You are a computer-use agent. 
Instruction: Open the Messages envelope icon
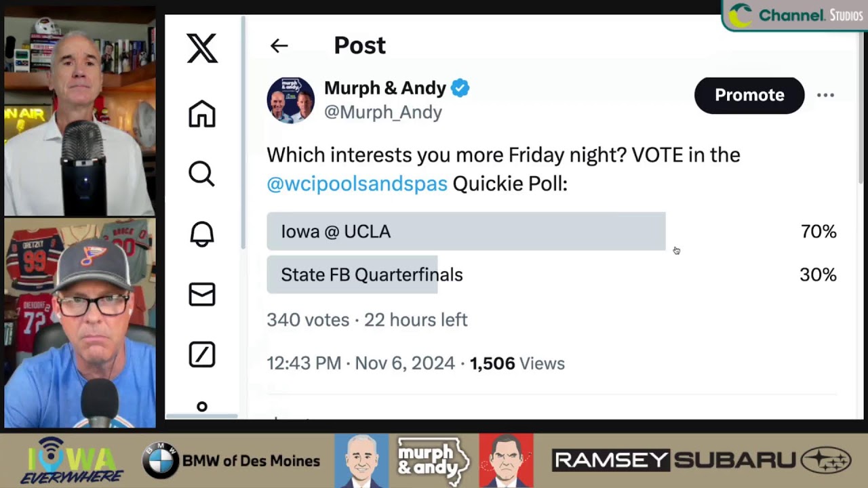(202, 294)
